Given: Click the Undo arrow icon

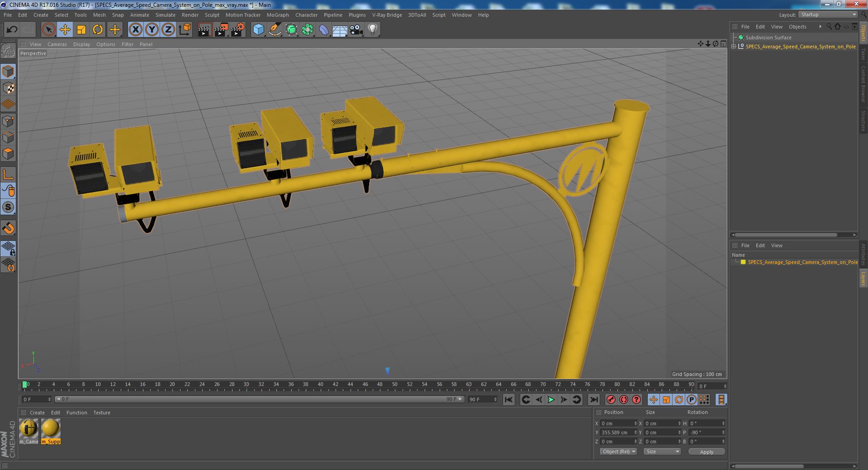Looking at the screenshot, I should [12, 30].
